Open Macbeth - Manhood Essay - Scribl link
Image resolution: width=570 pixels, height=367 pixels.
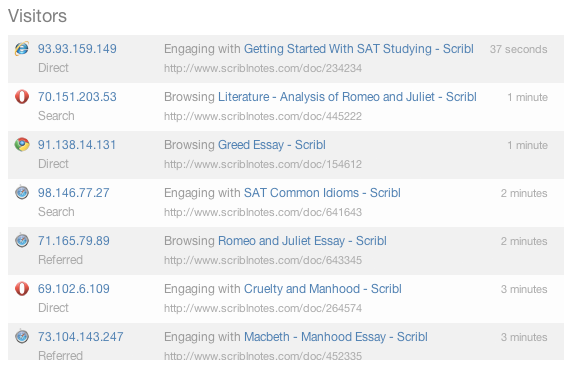[x=336, y=336]
